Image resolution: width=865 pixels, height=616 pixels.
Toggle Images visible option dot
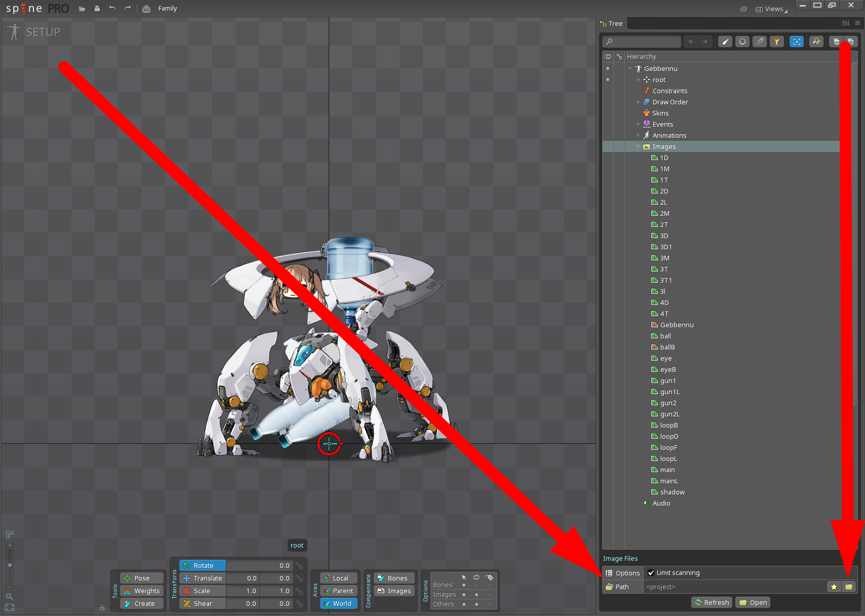(x=477, y=595)
